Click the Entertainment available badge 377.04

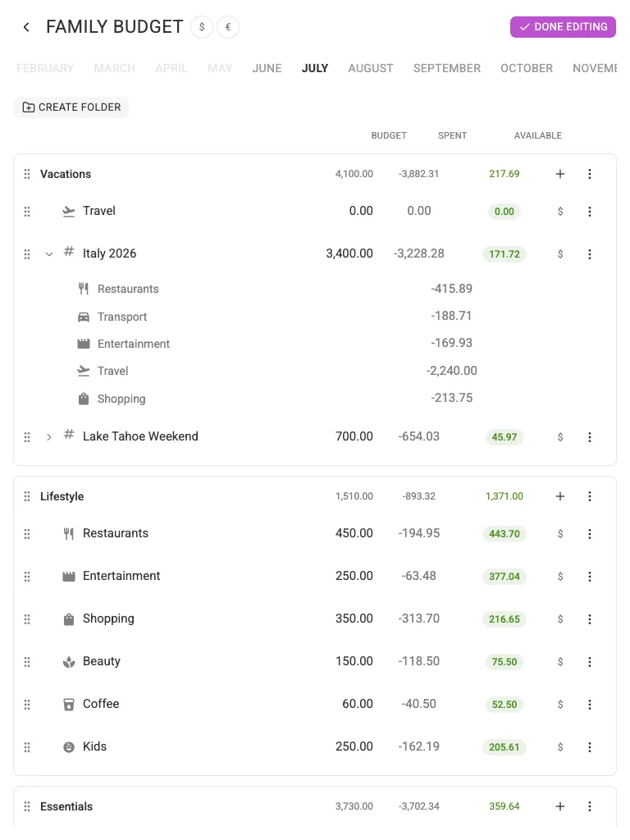pos(504,577)
